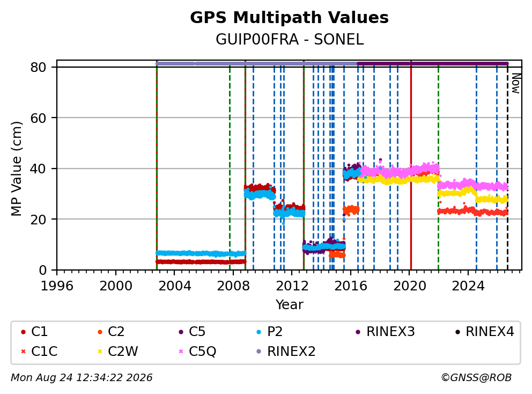This screenshot has height=394, width=532.
Task: Click the P2 blue legend marker
Action: (x=259, y=332)
